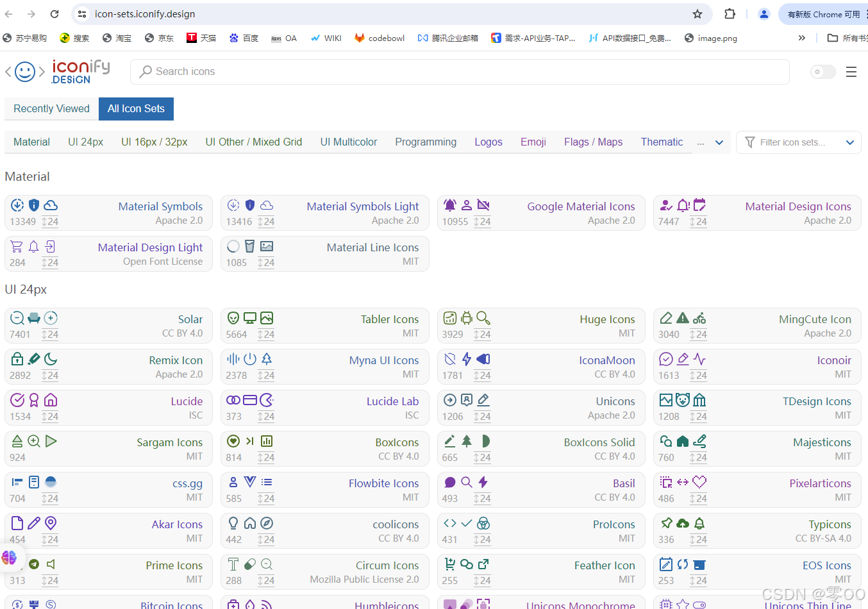Screen dimensions: 868x609
Task: Click the Chrome reload page button
Action: pos(54,14)
